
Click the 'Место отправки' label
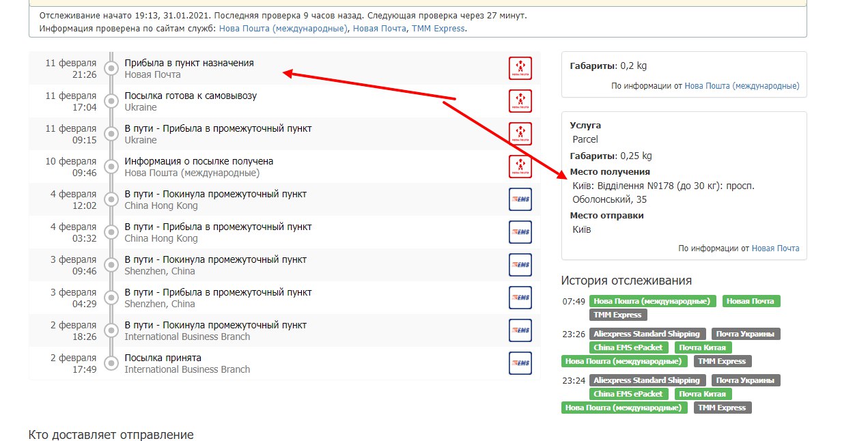(607, 216)
